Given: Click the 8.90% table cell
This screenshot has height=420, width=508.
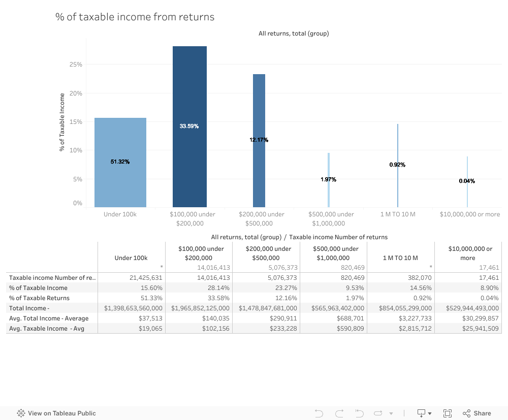Looking at the screenshot, I should tap(489, 287).
